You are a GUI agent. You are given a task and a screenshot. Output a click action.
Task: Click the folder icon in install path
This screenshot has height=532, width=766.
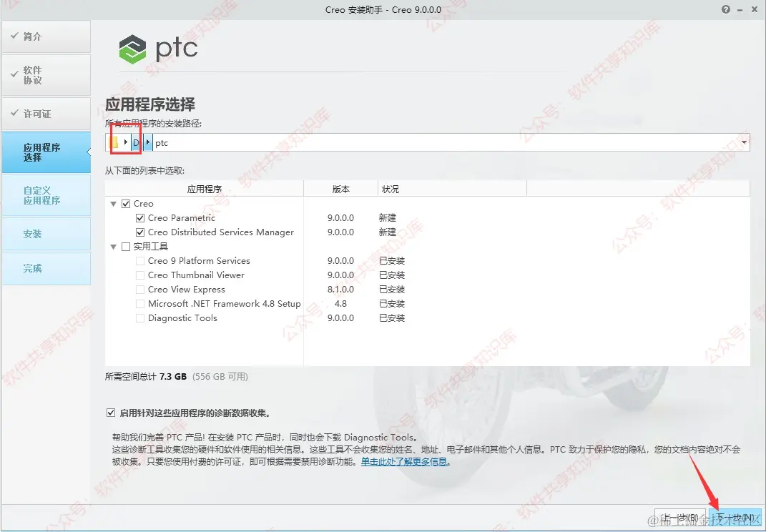click(113, 142)
